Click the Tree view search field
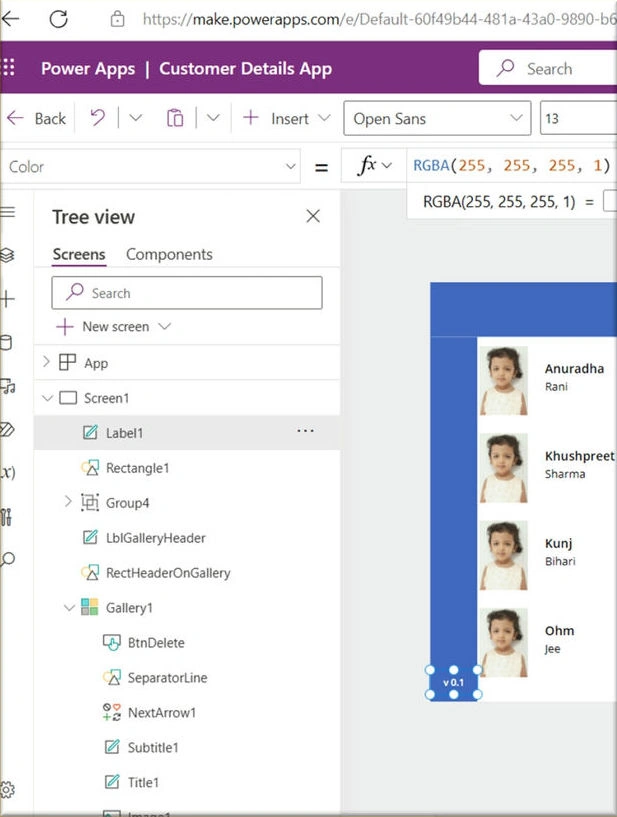Image resolution: width=617 pixels, height=817 pixels. (x=187, y=293)
